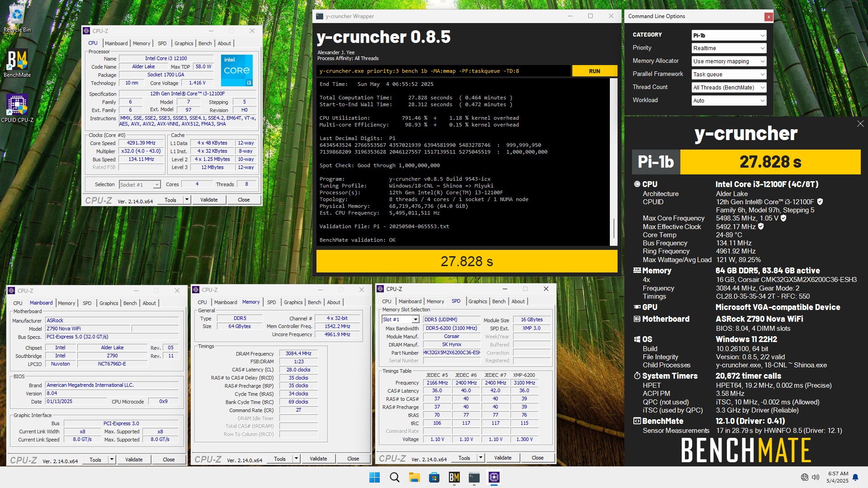Switch to CPU-Z via its taskbar icon
This screenshot has width=868, height=488.
pyautogui.click(x=494, y=477)
